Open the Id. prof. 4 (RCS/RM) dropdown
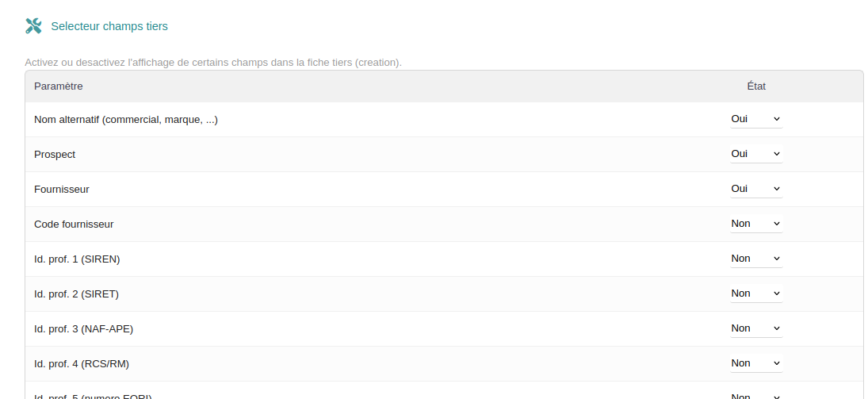Image resolution: width=868 pixels, height=399 pixels. [x=755, y=363]
